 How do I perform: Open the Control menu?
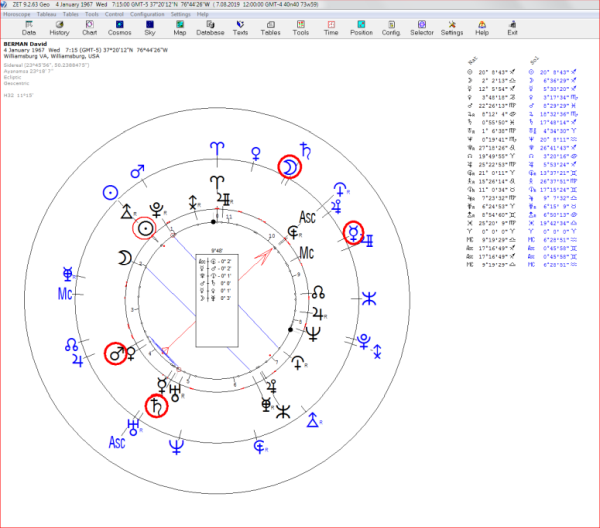[x=114, y=14]
